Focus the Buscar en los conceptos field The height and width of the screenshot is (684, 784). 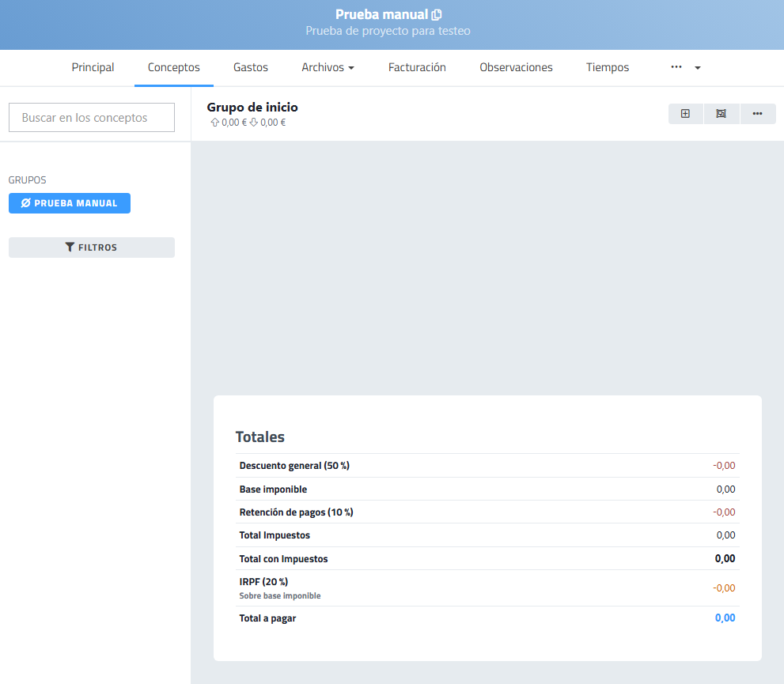tap(92, 118)
